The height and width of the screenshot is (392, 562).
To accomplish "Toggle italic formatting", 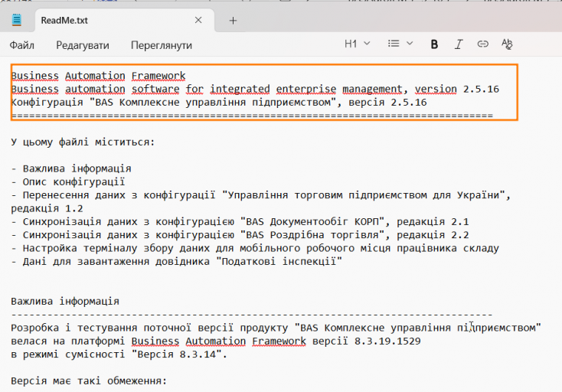I will coord(459,44).
